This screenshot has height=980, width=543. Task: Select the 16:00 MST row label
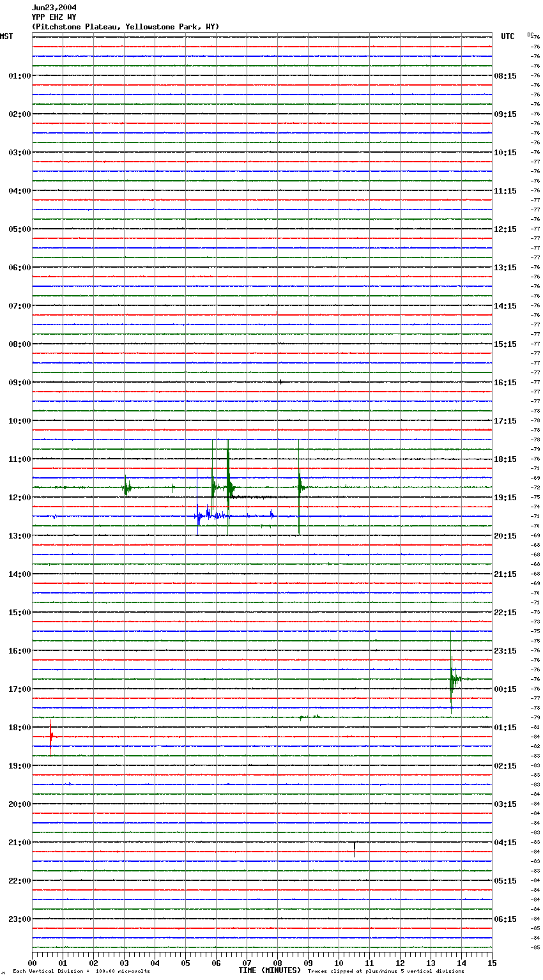19,650
